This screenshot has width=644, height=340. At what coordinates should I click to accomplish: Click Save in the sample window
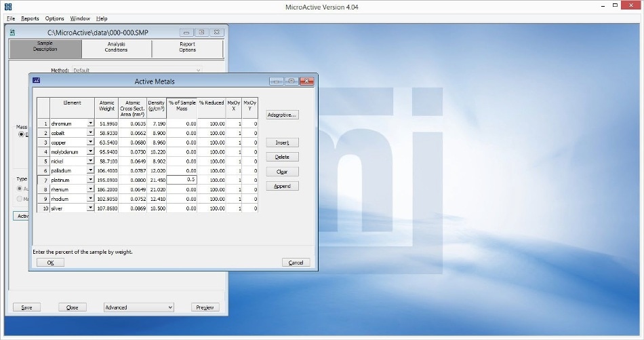tap(26, 307)
